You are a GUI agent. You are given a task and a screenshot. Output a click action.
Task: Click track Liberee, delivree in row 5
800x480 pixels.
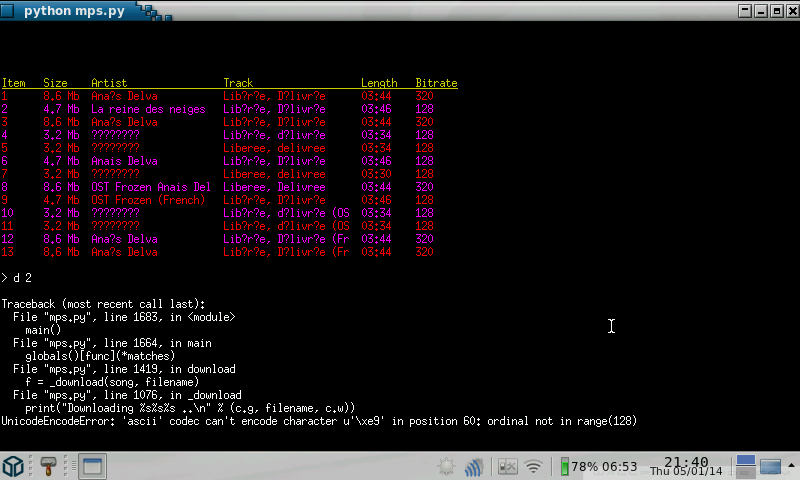coord(274,148)
